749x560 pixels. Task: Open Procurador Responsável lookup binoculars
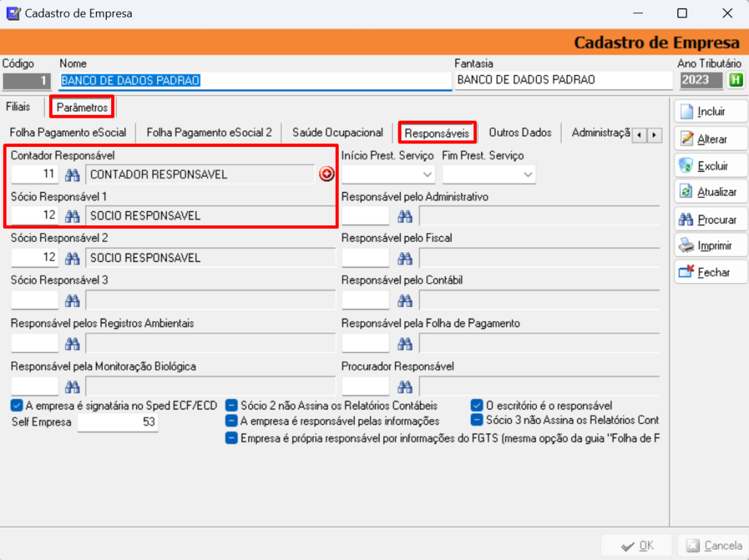pos(403,385)
